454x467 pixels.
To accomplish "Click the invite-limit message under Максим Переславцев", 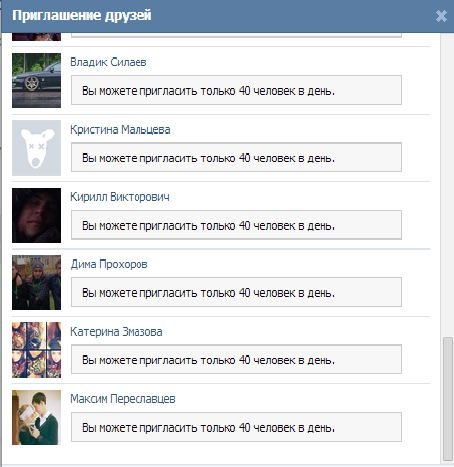I will 236,427.
